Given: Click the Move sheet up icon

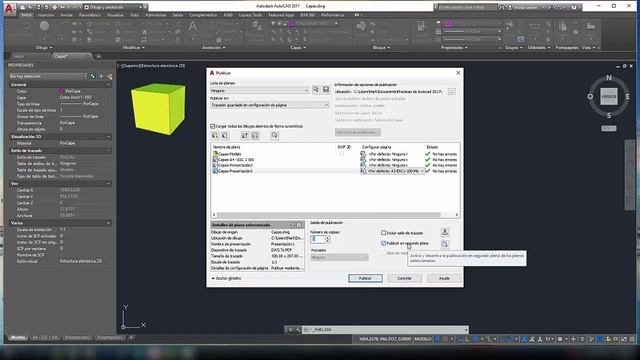Looking at the screenshot, I should point(244,136).
